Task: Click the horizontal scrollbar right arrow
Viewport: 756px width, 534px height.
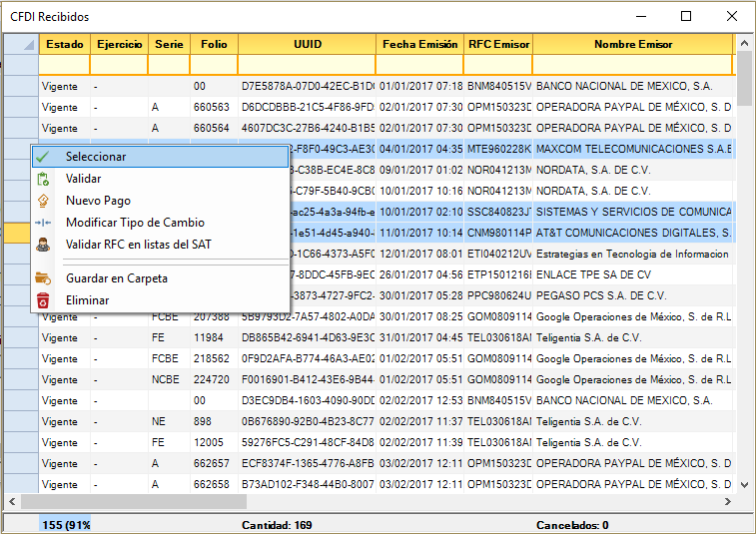Action: (727, 502)
